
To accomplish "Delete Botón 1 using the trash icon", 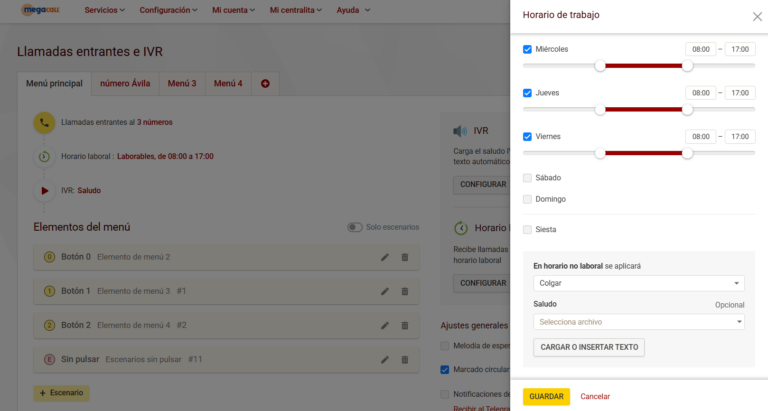I will 405,291.
